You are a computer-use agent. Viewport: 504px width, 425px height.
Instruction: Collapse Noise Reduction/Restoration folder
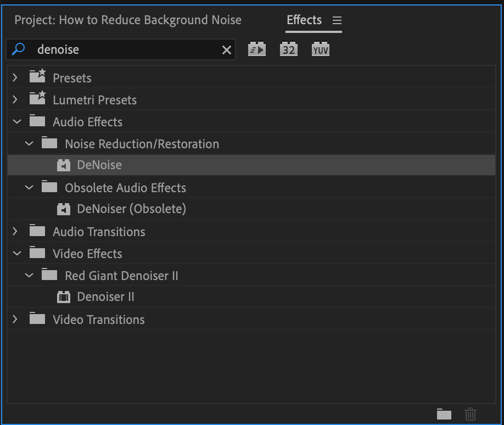pos(29,144)
